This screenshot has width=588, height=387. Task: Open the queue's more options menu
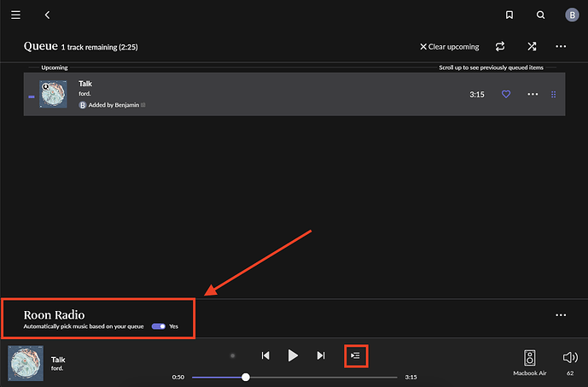[561, 46]
